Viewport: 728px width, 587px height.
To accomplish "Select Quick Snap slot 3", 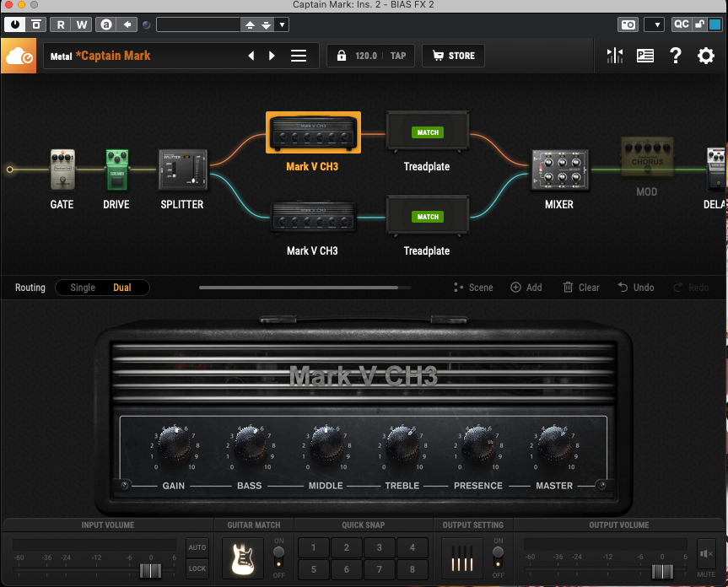I will coord(380,547).
